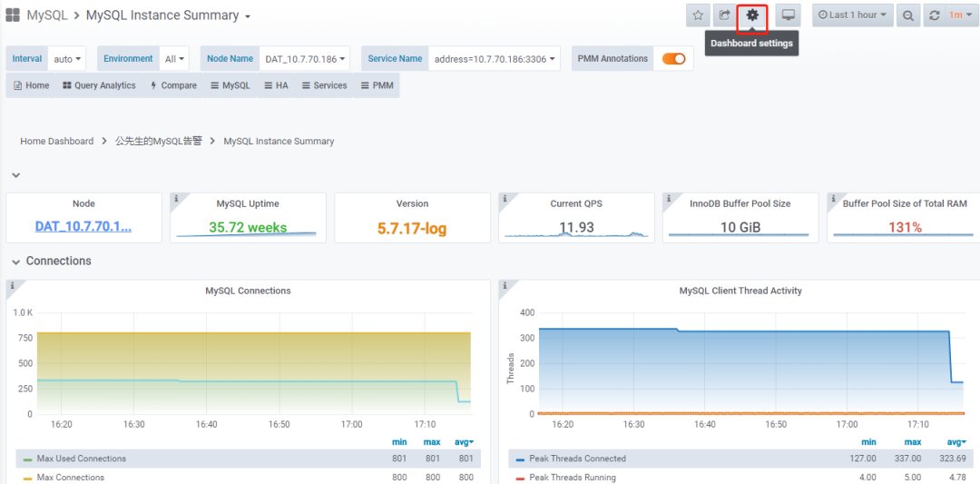Click Peak Threads Connected blue color swatch

pyautogui.click(x=520, y=459)
